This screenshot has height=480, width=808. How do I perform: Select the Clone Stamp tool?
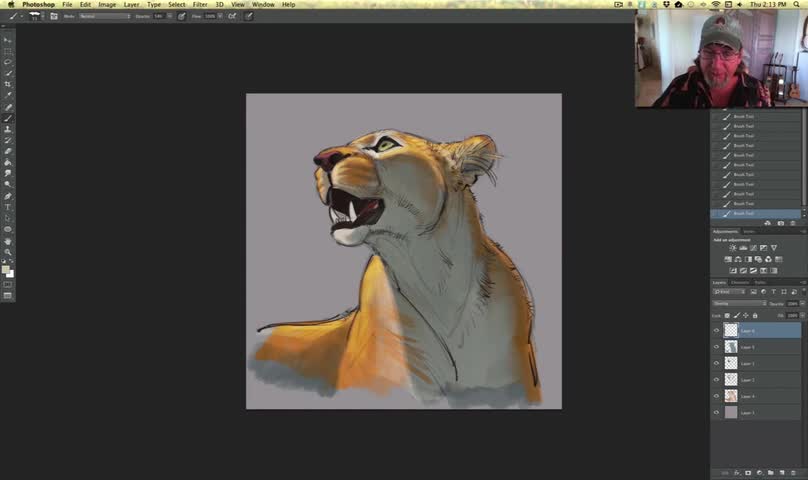[x=8, y=129]
